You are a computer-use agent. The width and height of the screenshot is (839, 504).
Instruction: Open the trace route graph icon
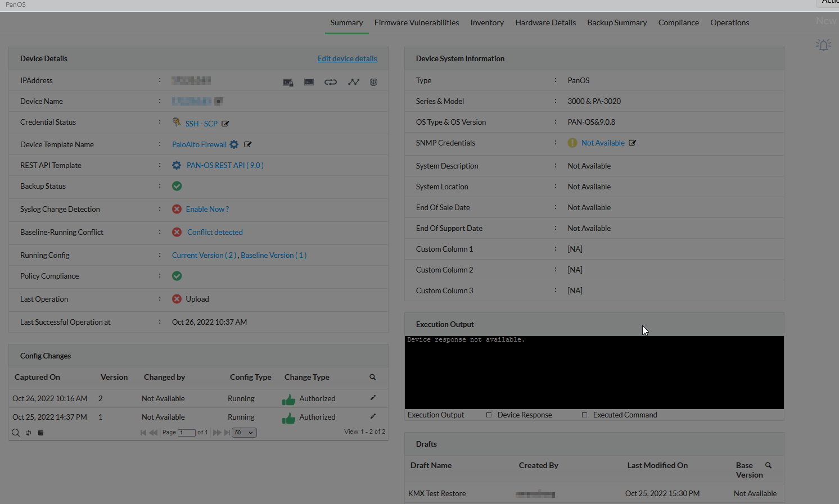click(353, 82)
